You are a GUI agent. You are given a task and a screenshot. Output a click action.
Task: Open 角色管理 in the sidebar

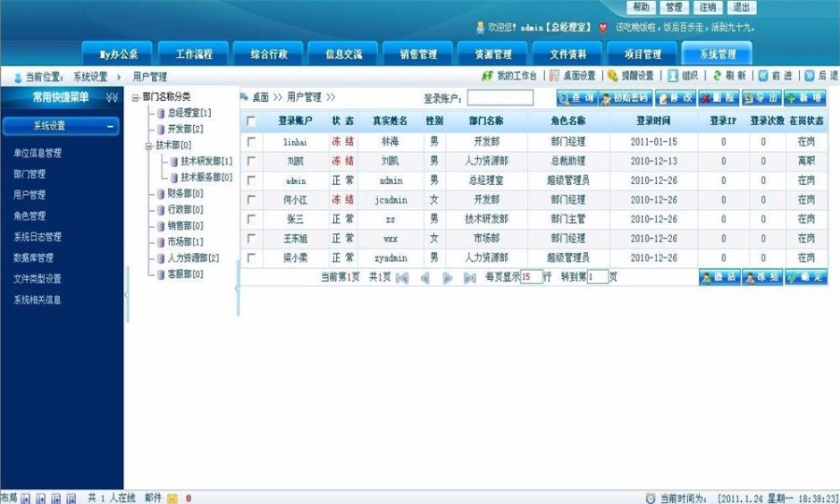[30, 216]
